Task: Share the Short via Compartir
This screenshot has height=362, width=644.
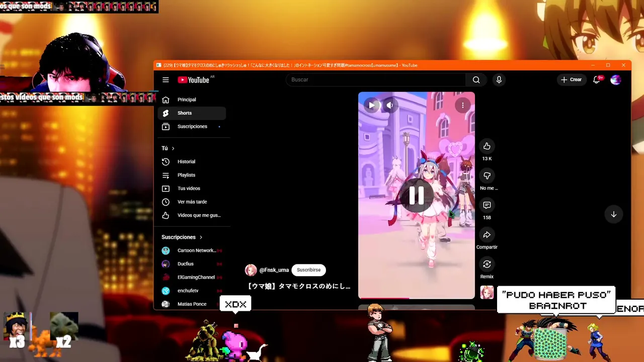Action: pyautogui.click(x=487, y=235)
